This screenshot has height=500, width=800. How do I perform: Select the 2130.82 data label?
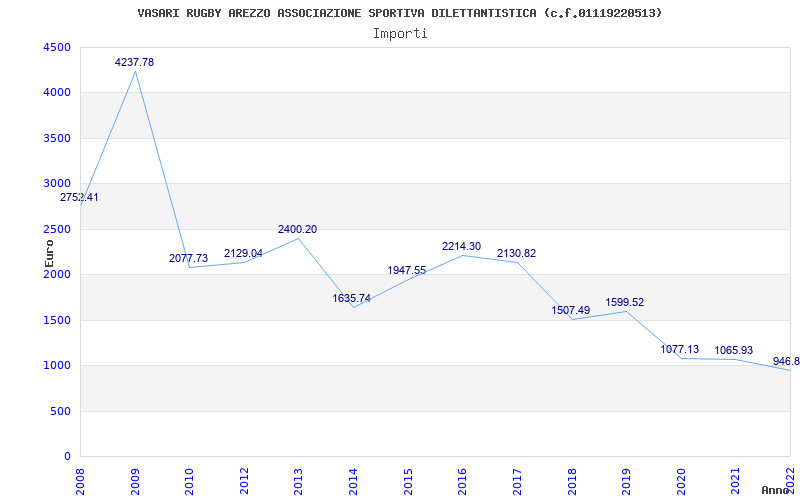point(516,253)
